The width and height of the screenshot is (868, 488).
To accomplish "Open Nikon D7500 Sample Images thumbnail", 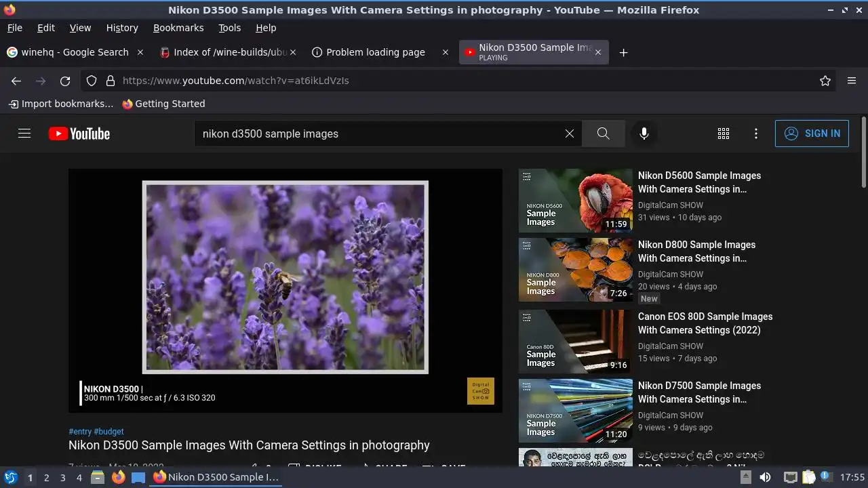I will point(576,411).
